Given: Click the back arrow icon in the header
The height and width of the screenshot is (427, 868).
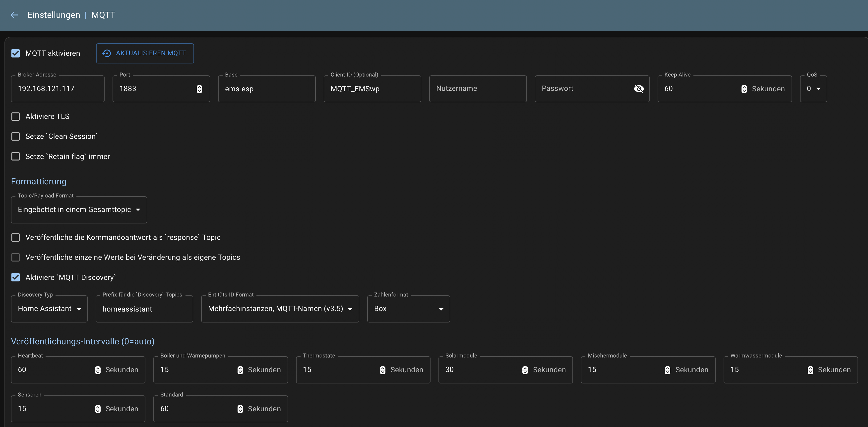Looking at the screenshot, I should [14, 15].
